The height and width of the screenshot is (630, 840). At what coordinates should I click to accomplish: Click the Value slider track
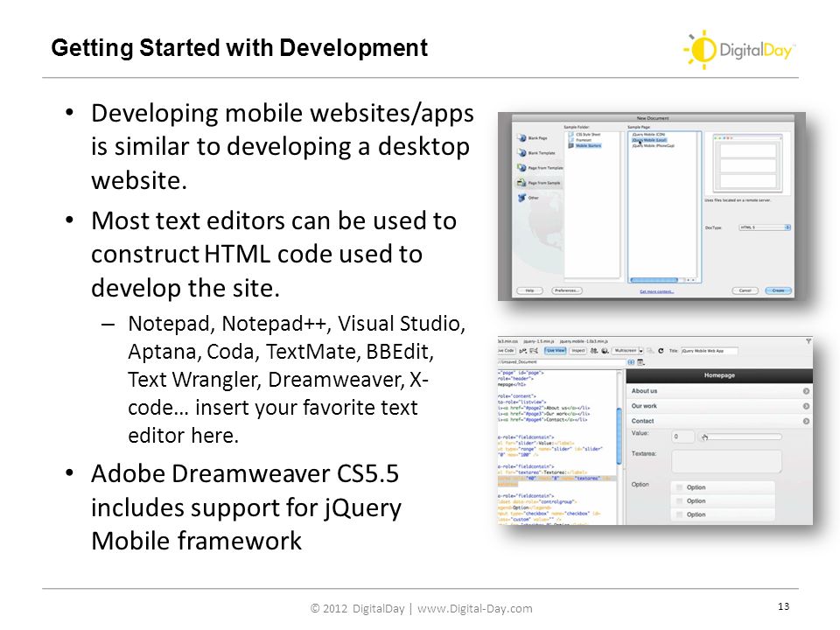tap(741, 437)
